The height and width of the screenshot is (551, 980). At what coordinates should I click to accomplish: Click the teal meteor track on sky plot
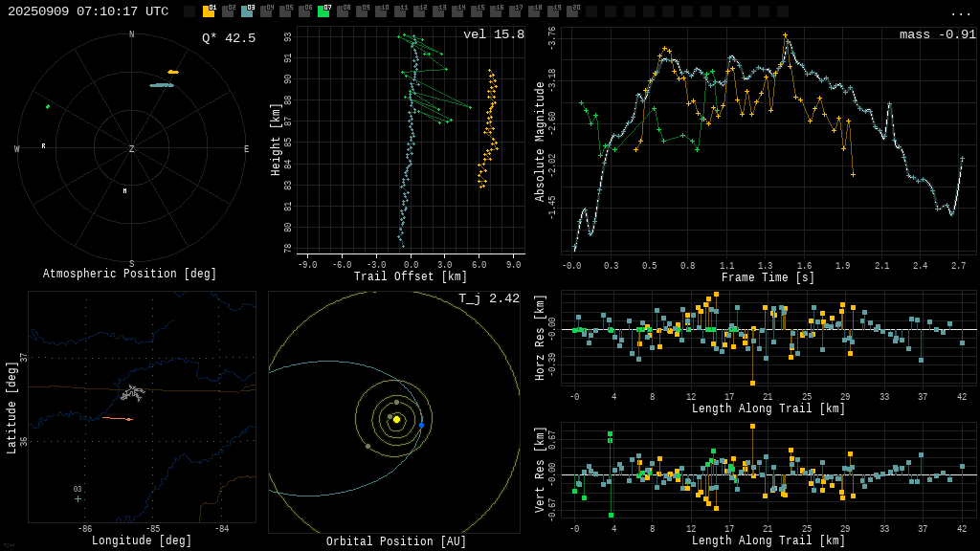(162, 85)
